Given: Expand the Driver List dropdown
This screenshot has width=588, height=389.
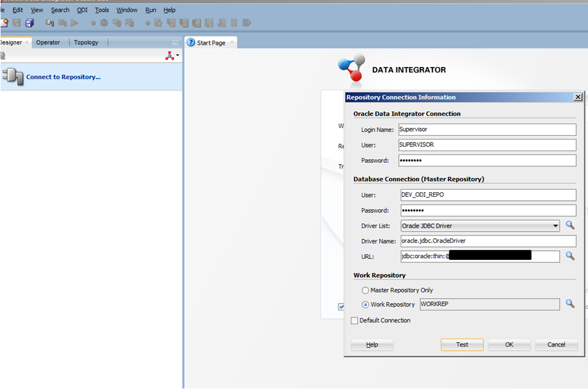Looking at the screenshot, I should pyautogui.click(x=555, y=226).
